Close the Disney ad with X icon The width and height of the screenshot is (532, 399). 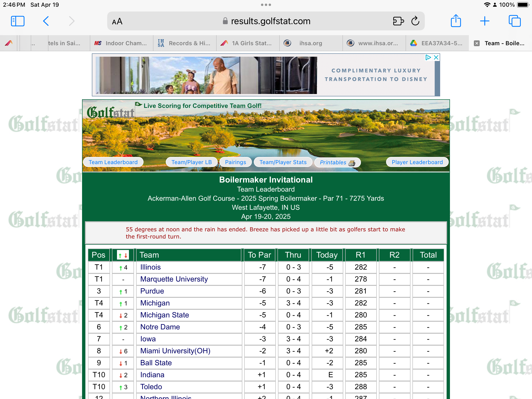(x=436, y=57)
